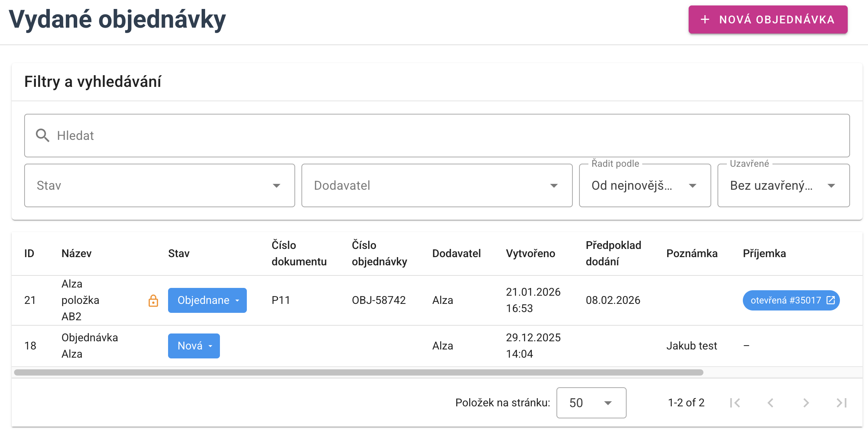Viewport: 868px width, 434px height.
Task: Go to the first page
Action: click(735, 403)
